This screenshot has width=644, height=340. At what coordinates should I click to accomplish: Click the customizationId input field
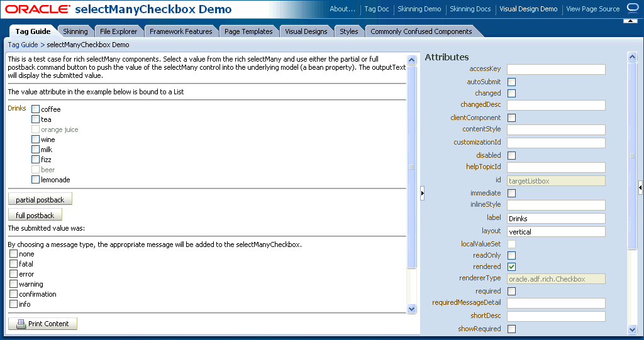[556, 143]
